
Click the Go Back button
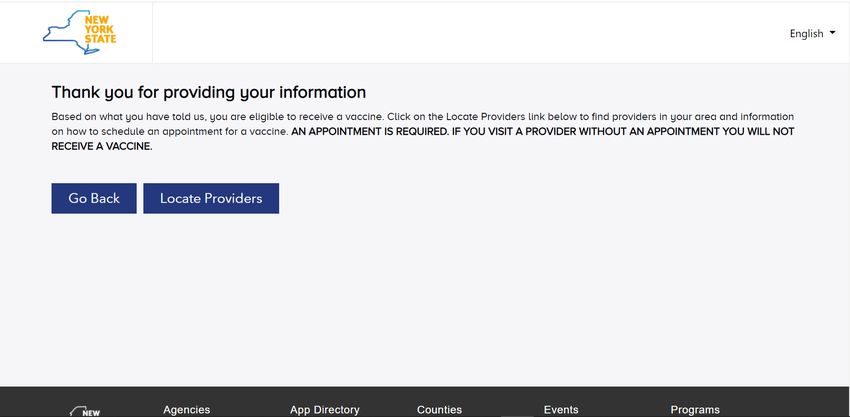(94, 198)
